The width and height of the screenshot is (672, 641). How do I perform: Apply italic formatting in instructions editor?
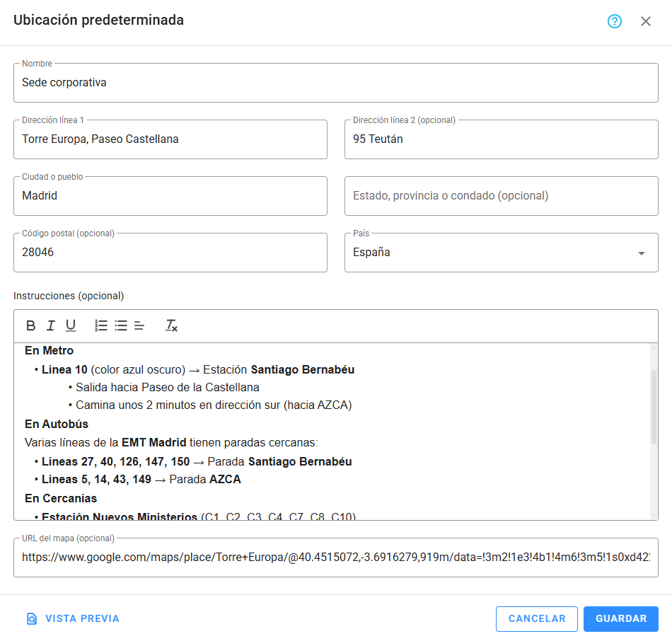(x=50, y=325)
